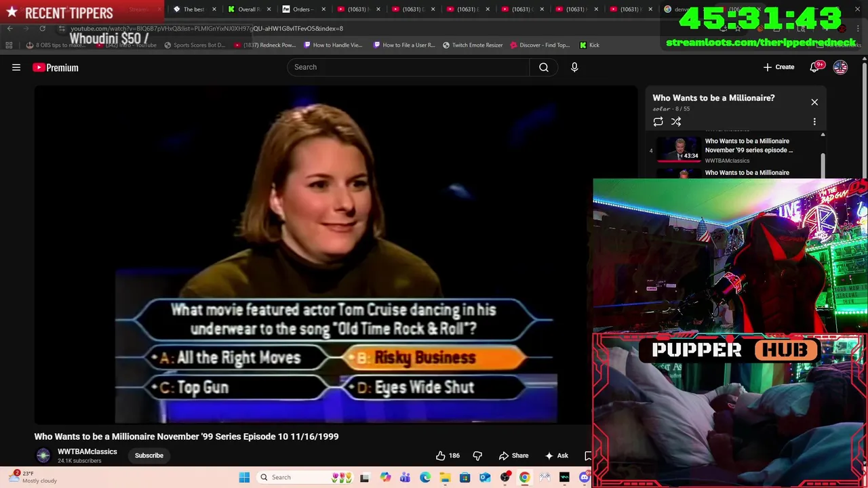Open Sports Scores Bot bookmark
The height and width of the screenshot is (488, 868).
(x=193, y=45)
